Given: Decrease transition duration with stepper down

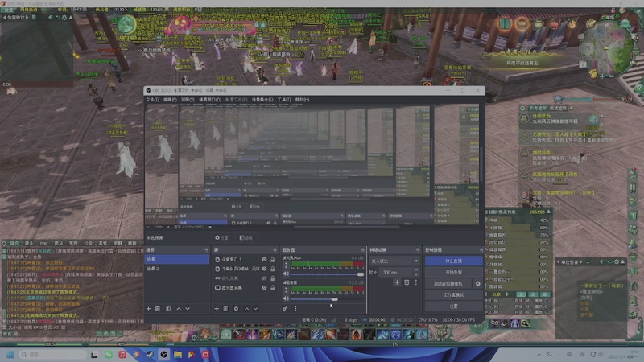Looking at the screenshot, I should 416,274.
